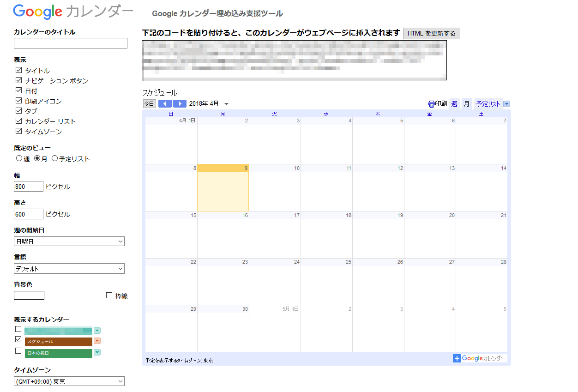Click the date number 28
The height and width of the screenshot is (392, 578).
(504, 262)
